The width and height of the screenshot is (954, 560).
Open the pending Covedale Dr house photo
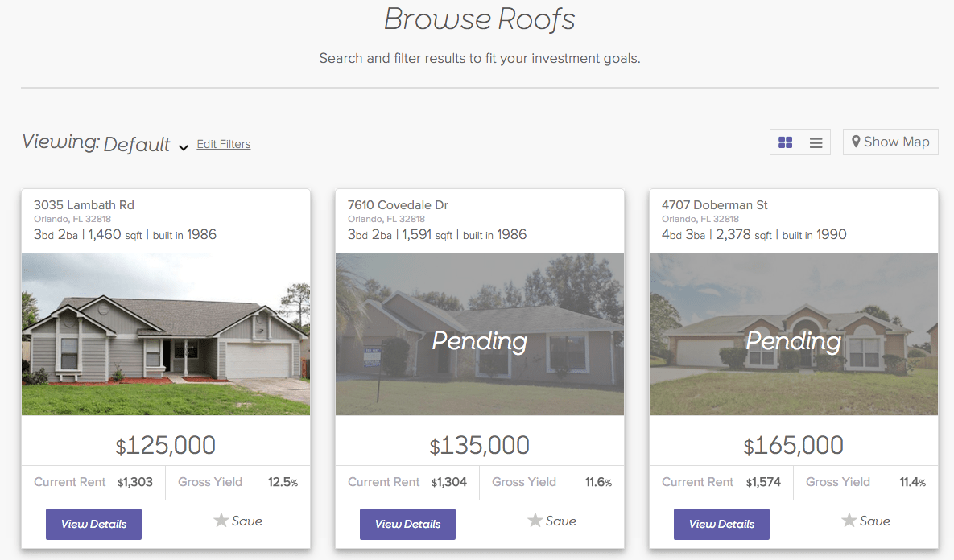480,334
